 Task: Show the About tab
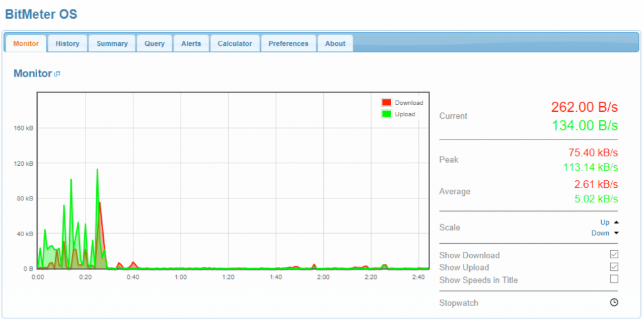coord(335,43)
